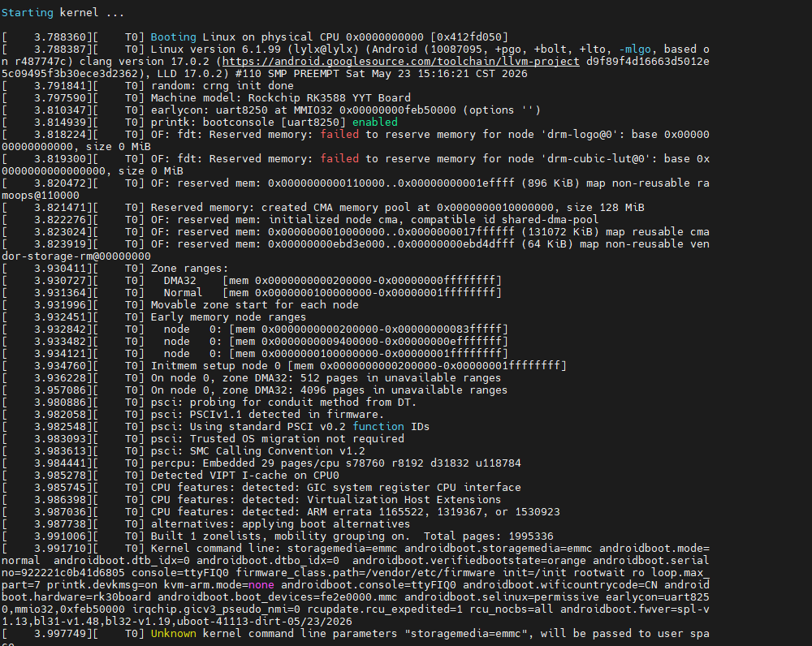Click the word 'Booting' in the Linux boot line

174,37
